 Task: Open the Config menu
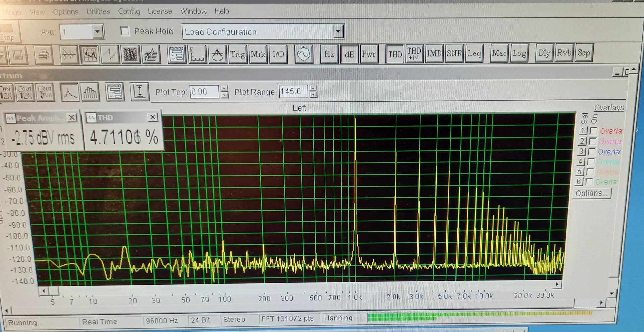[x=129, y=11]
